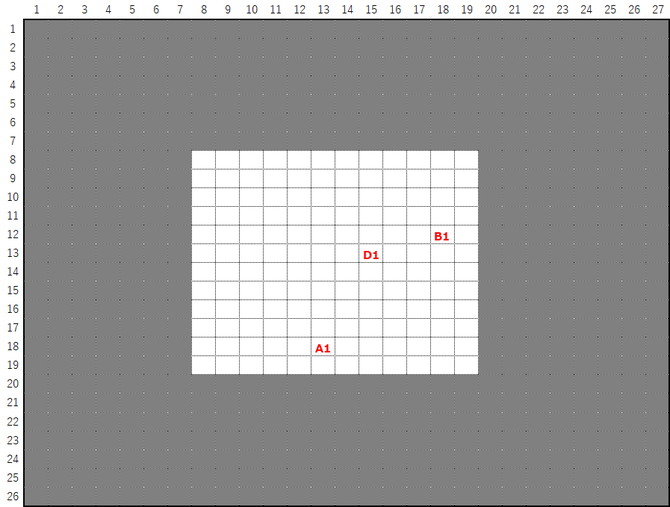670x507 pixels.
Task: Click row header number 10
Action: click(13, 197)
